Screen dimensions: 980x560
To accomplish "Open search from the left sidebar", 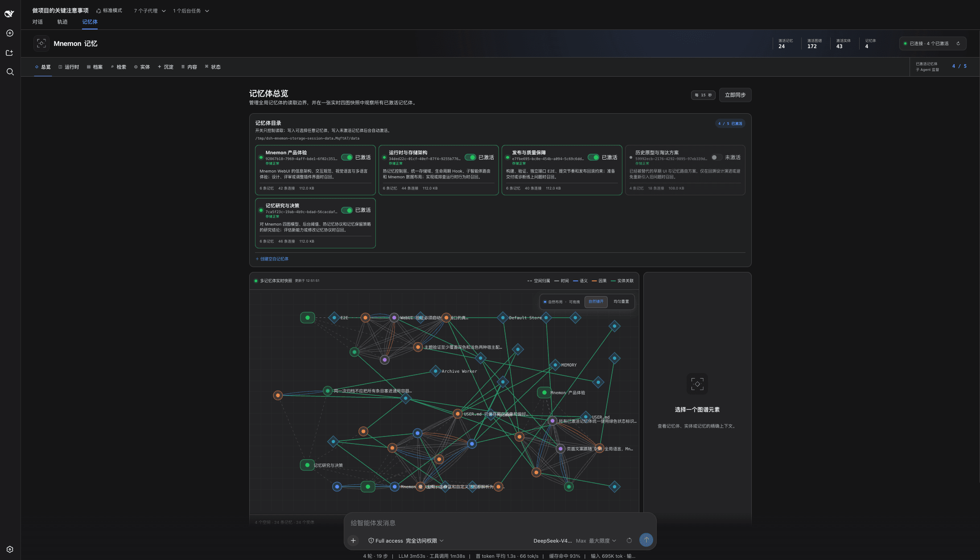I will [x=10, y=72].
